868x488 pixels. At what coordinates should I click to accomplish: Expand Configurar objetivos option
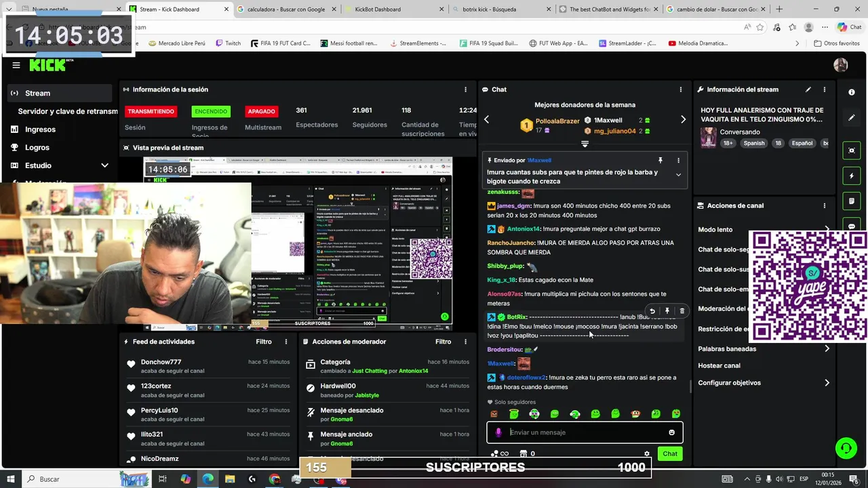click(x=827, y=383)
